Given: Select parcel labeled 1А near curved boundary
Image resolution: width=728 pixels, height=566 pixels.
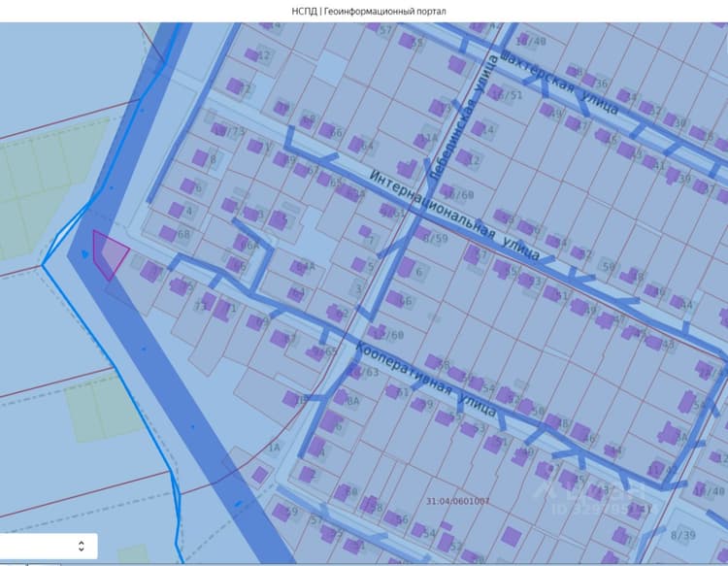Looking at the screenshot, I should [275, 448].
